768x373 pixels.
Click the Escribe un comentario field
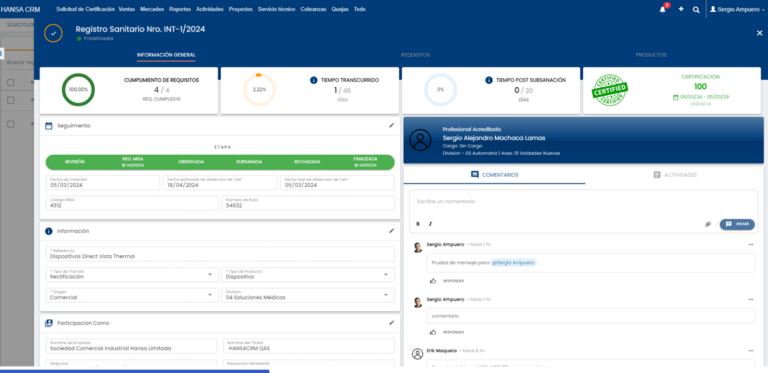[583, 202]
